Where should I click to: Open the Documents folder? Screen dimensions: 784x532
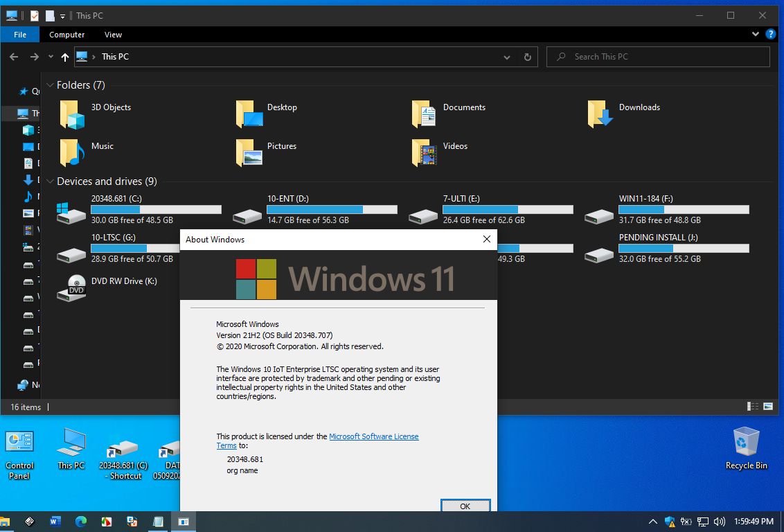tap(449, 114)
